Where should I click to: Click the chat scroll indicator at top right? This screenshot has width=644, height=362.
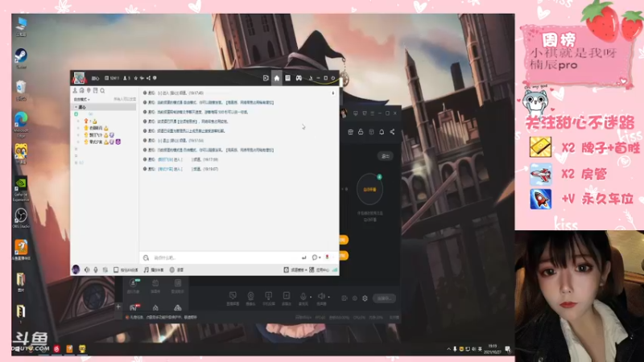tap(333, 93)
